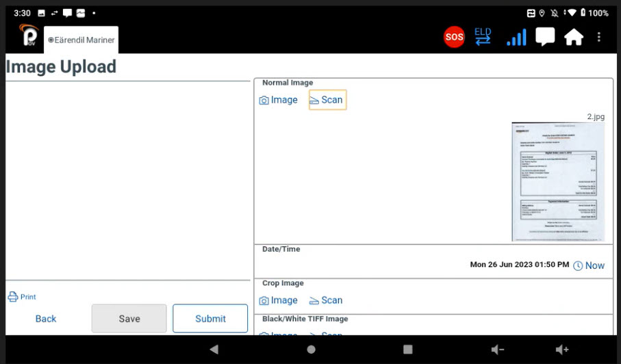Save the image upload
This screenshot has height=364, width=621.
pyautogui.click(x=129, y=319)
